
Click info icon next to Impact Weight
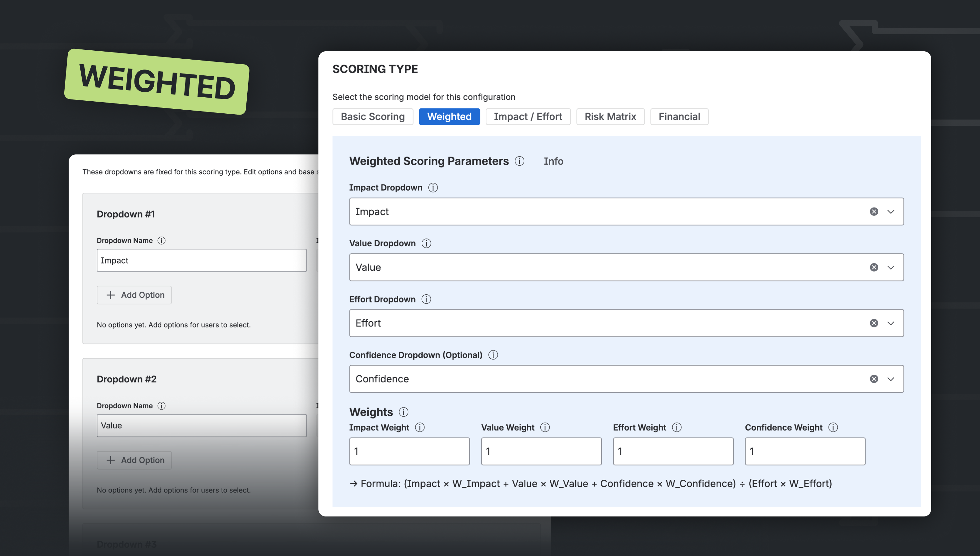point(420,427)
